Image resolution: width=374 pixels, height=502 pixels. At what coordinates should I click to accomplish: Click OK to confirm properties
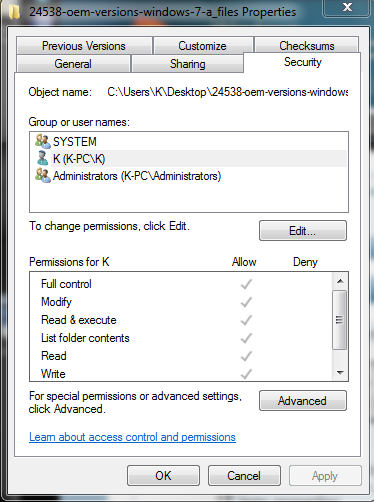[163, 476]
